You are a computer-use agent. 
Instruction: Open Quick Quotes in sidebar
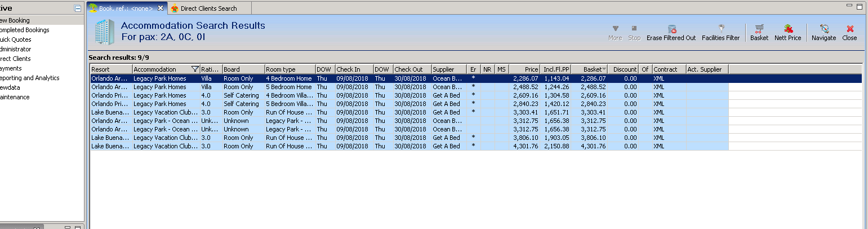[16, 39]
